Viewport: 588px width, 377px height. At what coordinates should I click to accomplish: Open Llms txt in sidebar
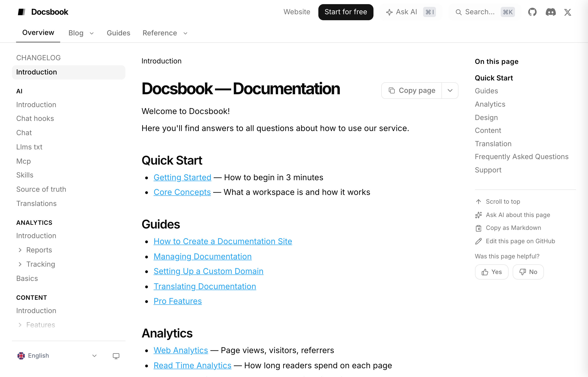pyautogui.click(x=29, y=147)
